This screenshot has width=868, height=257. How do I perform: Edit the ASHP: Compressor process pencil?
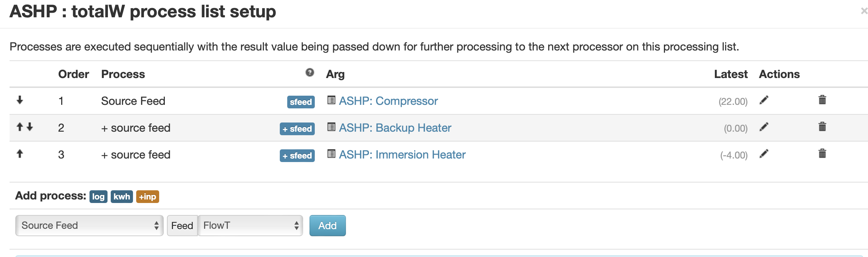[x=764, y=100]
